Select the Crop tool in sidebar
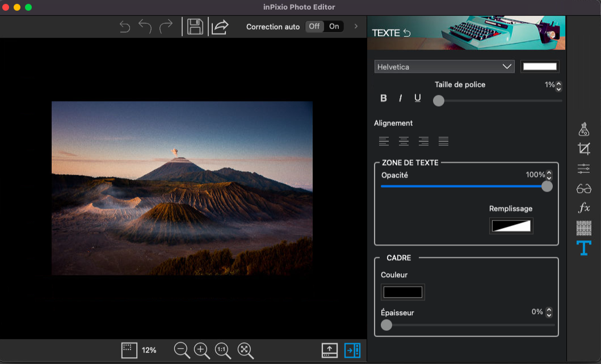The image size is (601, 364). coord(583,149)
